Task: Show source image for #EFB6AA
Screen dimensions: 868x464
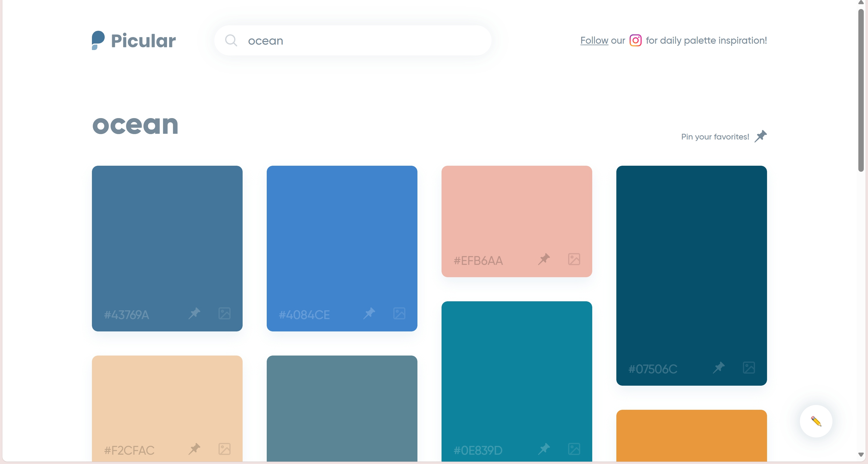Action: pyautogui.click(x=574, y=259)
